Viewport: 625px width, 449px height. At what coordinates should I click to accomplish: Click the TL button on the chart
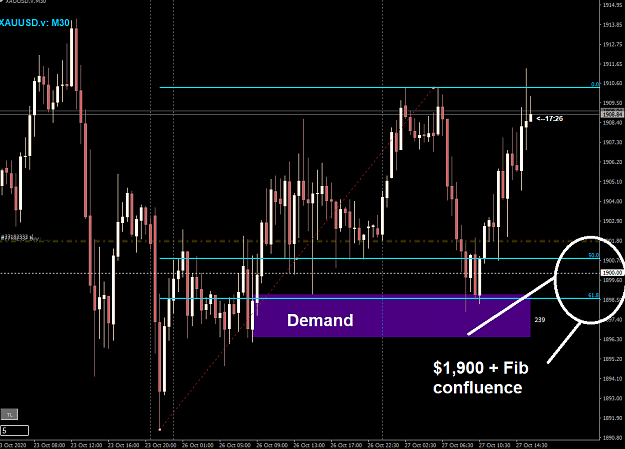[9, 414]
